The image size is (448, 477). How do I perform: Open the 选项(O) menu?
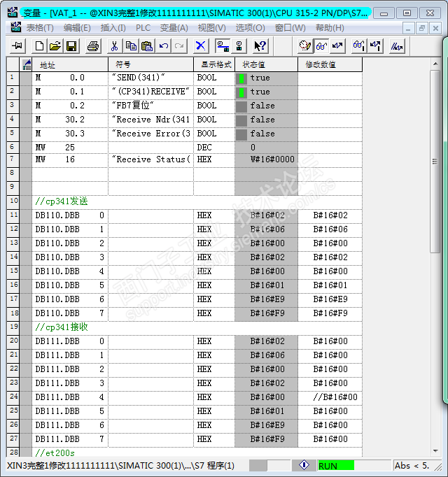250,28
